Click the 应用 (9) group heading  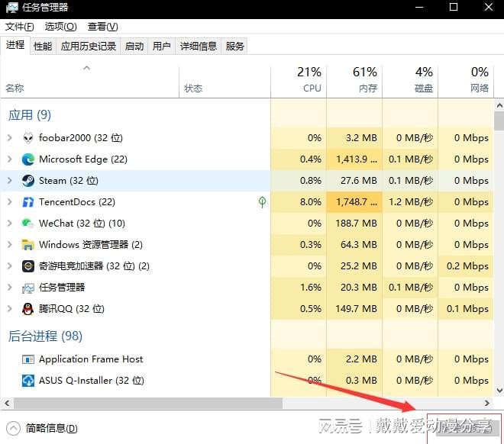30,115
